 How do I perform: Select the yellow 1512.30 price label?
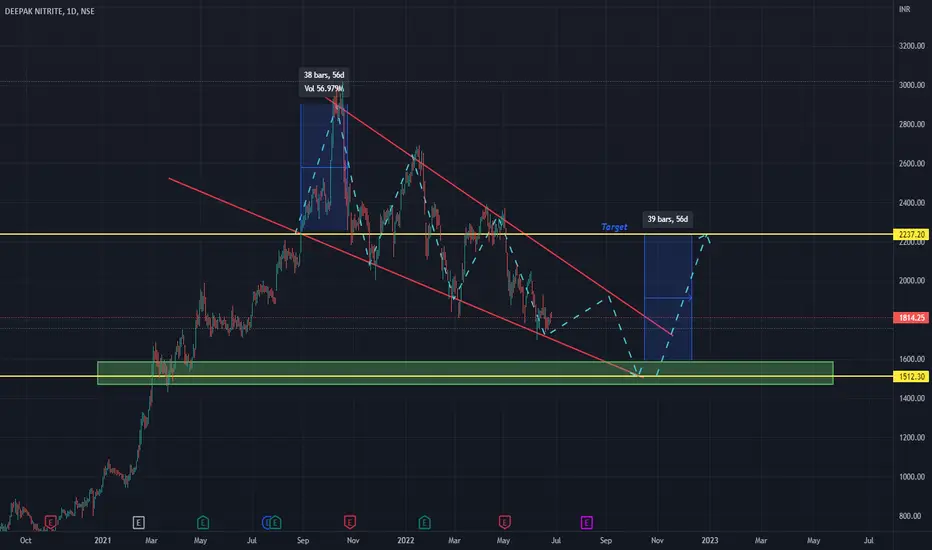911,376
